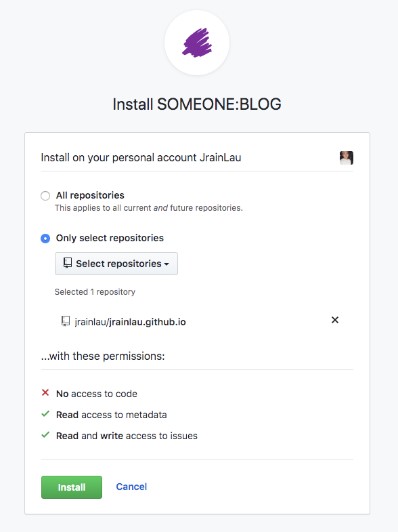The image size is (398, 532).
Task: Click the green check beside metadata access
Action: (x=45, y=414)
